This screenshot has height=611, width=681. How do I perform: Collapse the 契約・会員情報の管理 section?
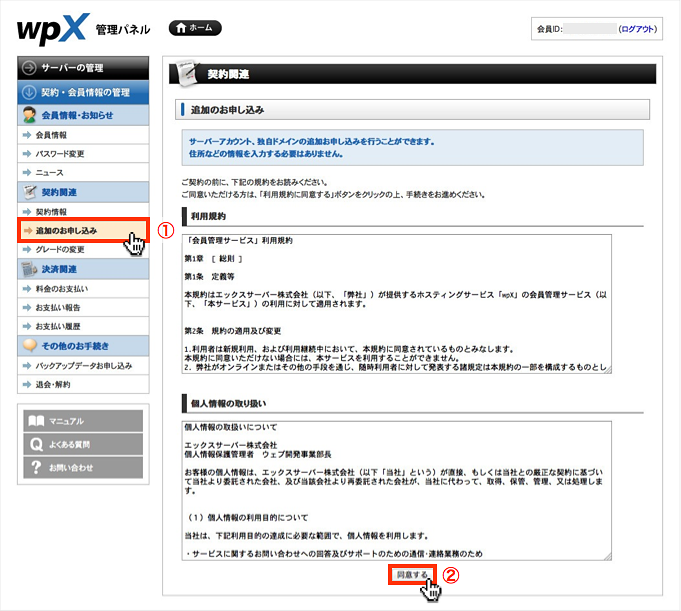(83, 92)
